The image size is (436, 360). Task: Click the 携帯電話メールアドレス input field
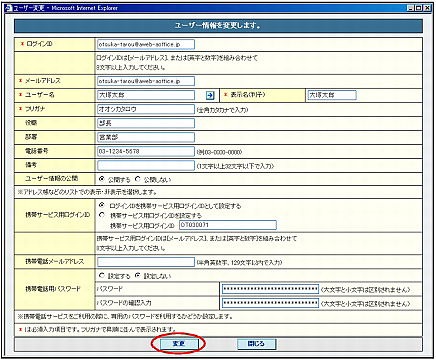pos(146,262)
